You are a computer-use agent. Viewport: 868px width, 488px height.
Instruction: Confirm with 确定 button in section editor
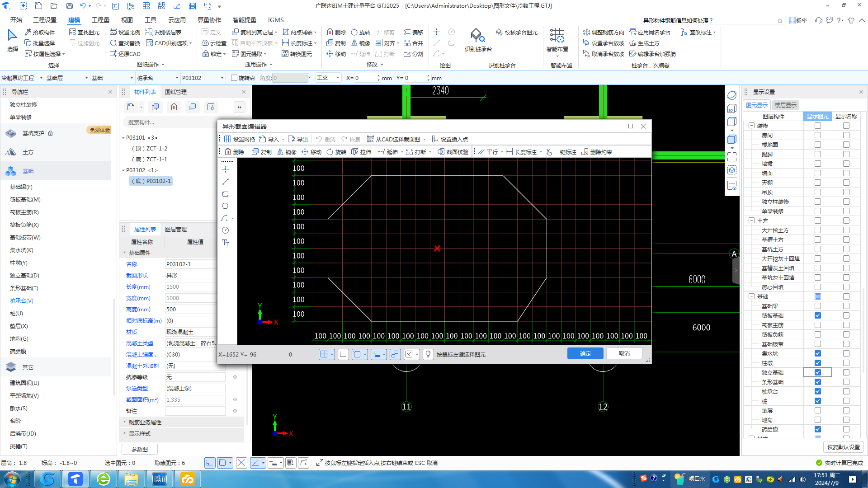point(585,353)
